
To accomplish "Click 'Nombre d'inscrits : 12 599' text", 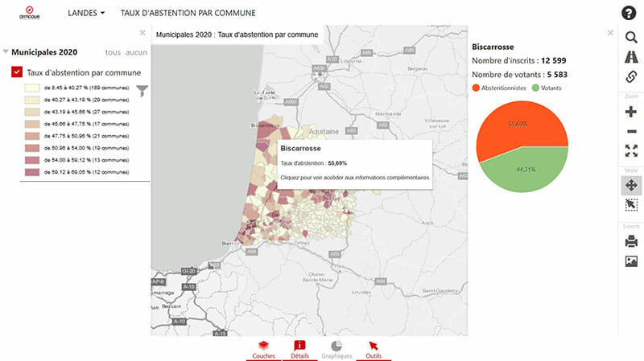I will click(519, 60).
